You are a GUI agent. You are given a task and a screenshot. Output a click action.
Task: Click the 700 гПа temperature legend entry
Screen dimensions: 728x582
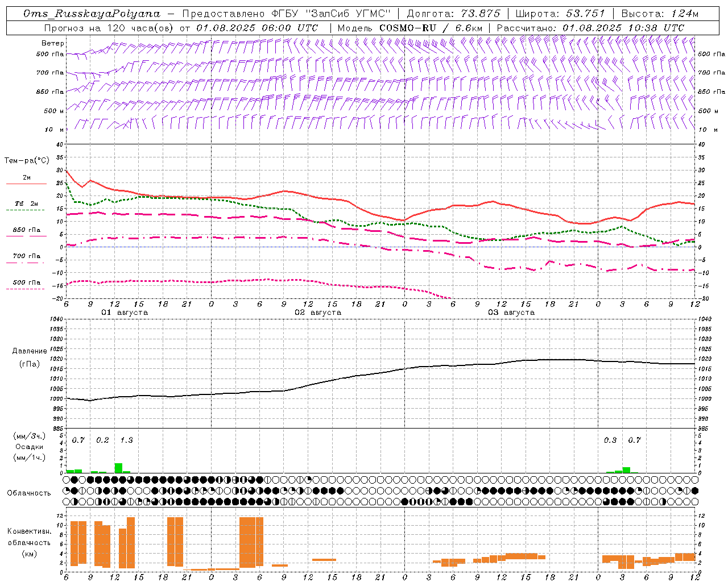click(26, 256)
